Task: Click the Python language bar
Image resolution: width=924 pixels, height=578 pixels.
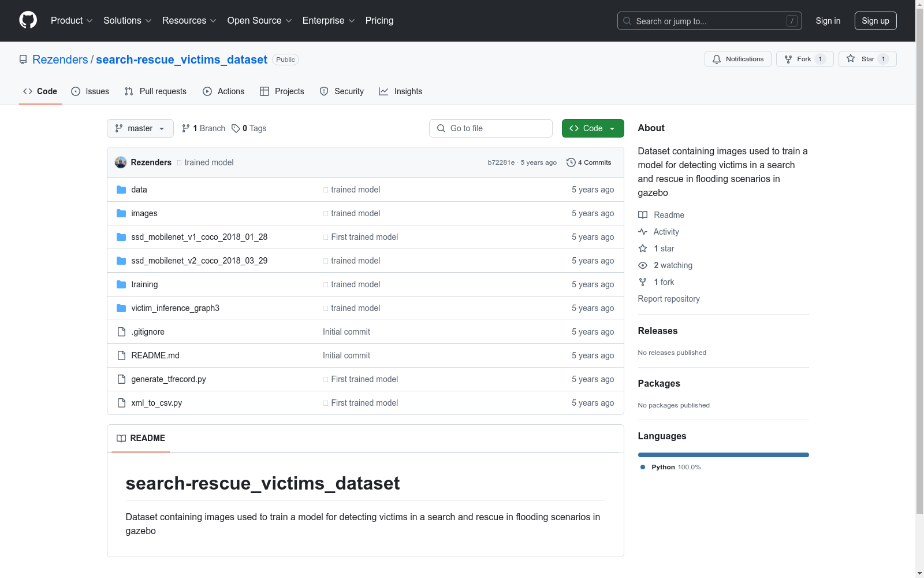Action: [x=724, y=455]
